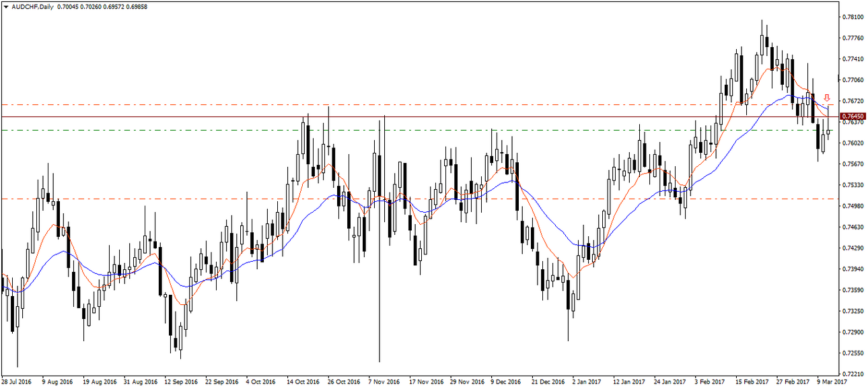
Task: Click the 0.72210 price axis label
Action: pyautogui.click(x=853, y=374)
